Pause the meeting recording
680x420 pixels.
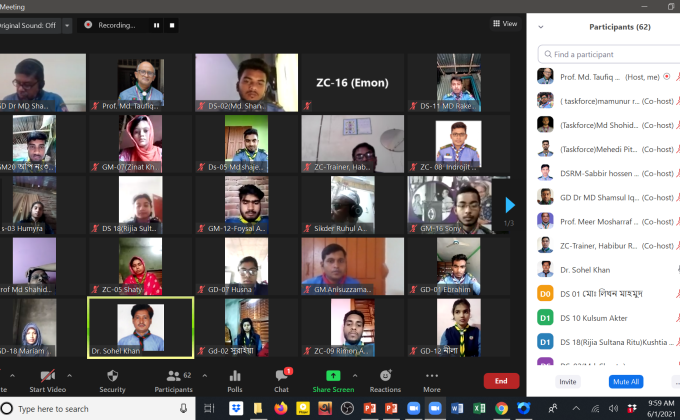(156, 25)
